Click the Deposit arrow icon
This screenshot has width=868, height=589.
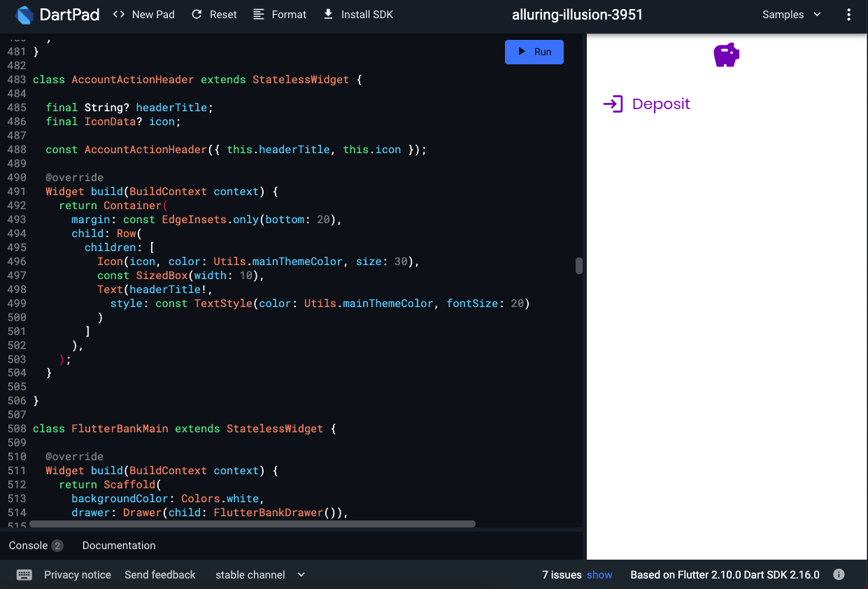[x=613, y=104]
